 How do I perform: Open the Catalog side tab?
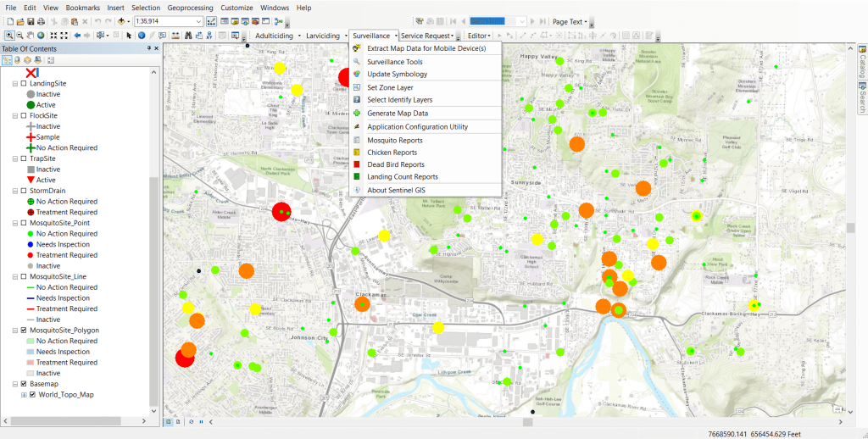click(862, 62)
